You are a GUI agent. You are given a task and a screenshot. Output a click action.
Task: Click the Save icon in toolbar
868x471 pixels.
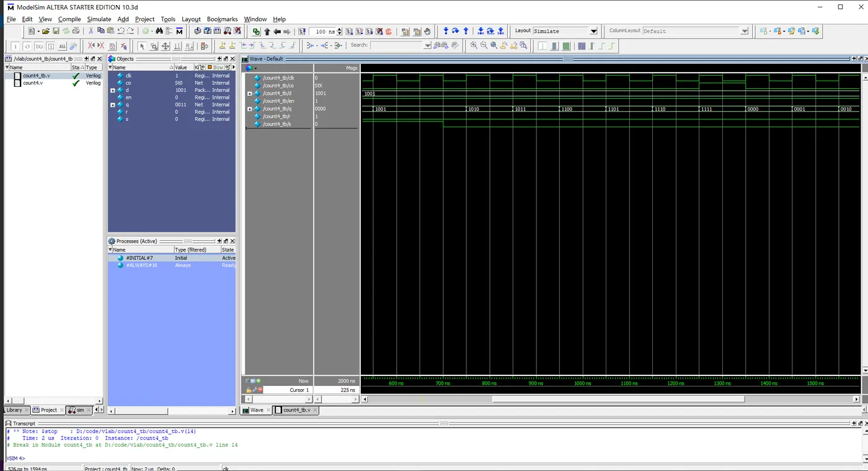tap(56, 31)
